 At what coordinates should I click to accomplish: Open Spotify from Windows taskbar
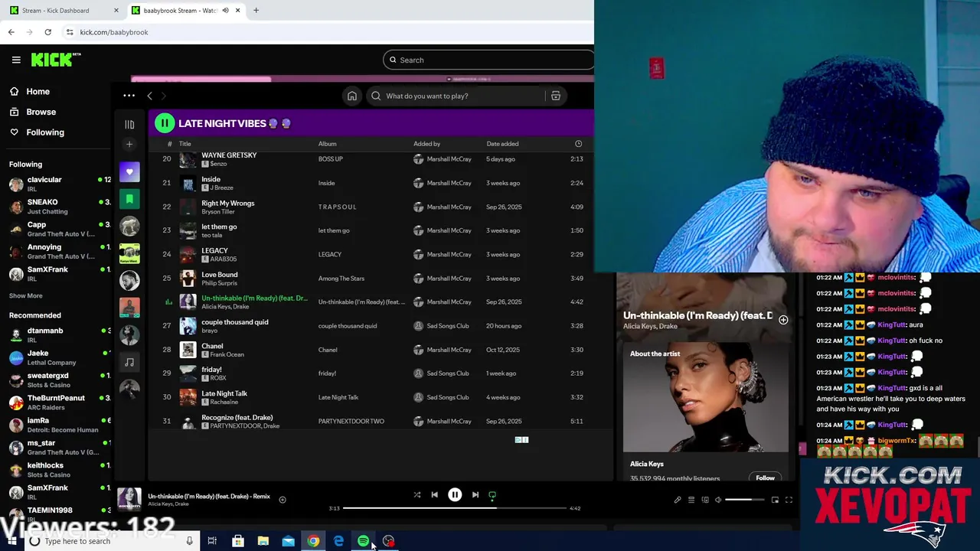pos(364,541)
